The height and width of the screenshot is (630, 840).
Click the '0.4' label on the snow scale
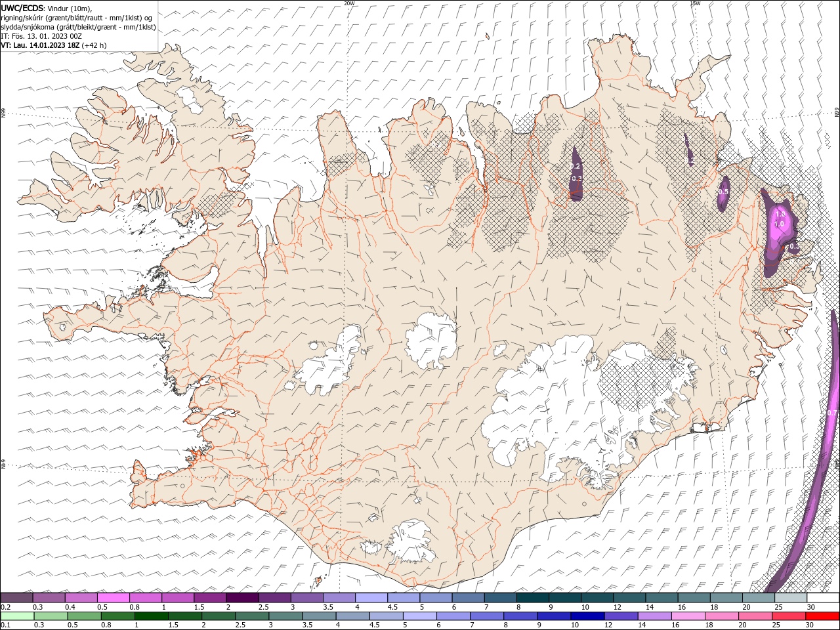[71, 607]
